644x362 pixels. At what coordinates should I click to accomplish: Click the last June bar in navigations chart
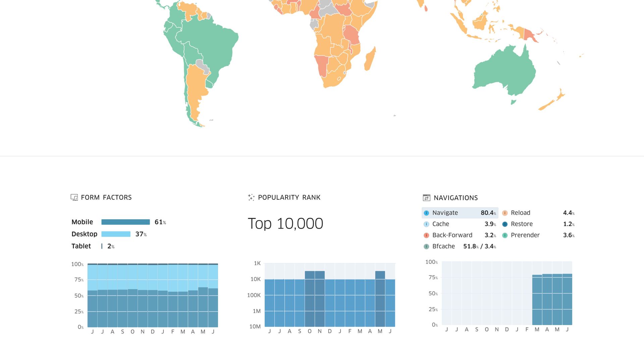click(x=567, y=299)
